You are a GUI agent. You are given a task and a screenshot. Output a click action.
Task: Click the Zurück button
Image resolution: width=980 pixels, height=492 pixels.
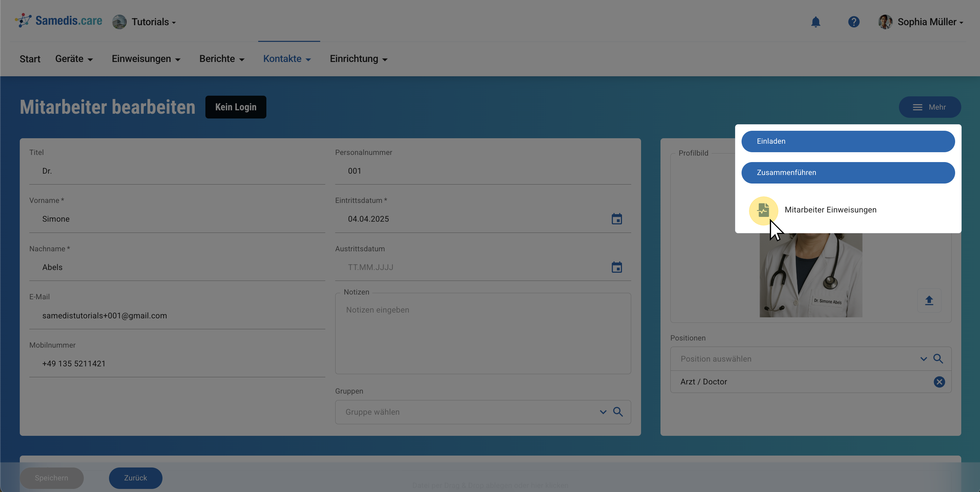136,478
